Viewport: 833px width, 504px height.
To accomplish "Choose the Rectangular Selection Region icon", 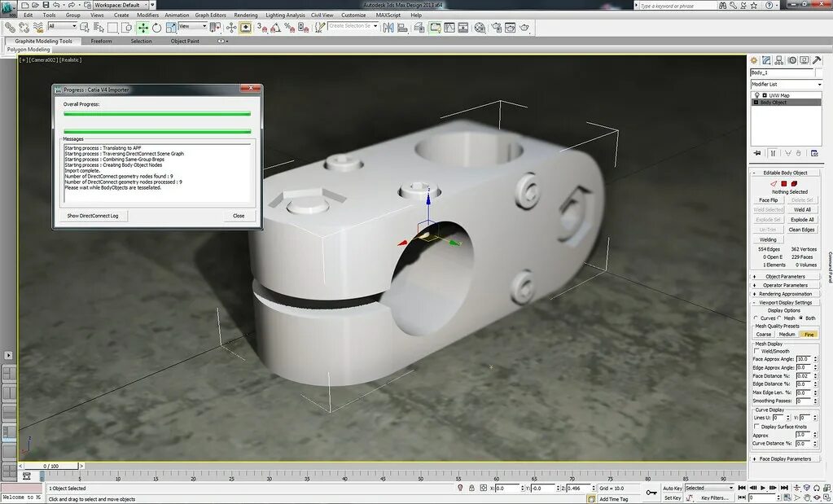I will (x=112, y=28).
